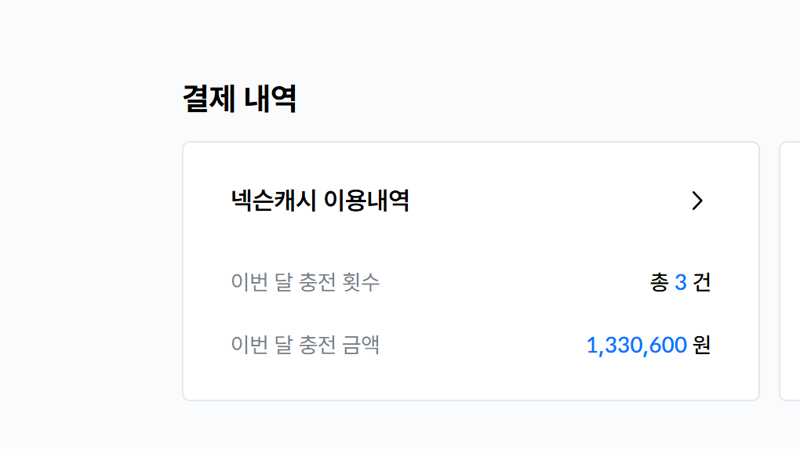Click the word 이용내역 in card title
The height and width of the screenshot is (449, 800).
(366, 201)
